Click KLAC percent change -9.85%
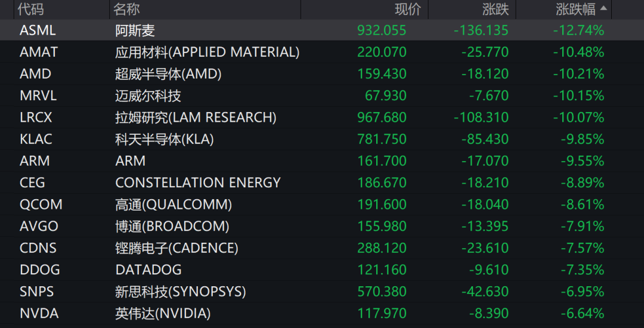The height and width of the screenshot is (328, 644). pyautogui.click(x=583, y=139)
